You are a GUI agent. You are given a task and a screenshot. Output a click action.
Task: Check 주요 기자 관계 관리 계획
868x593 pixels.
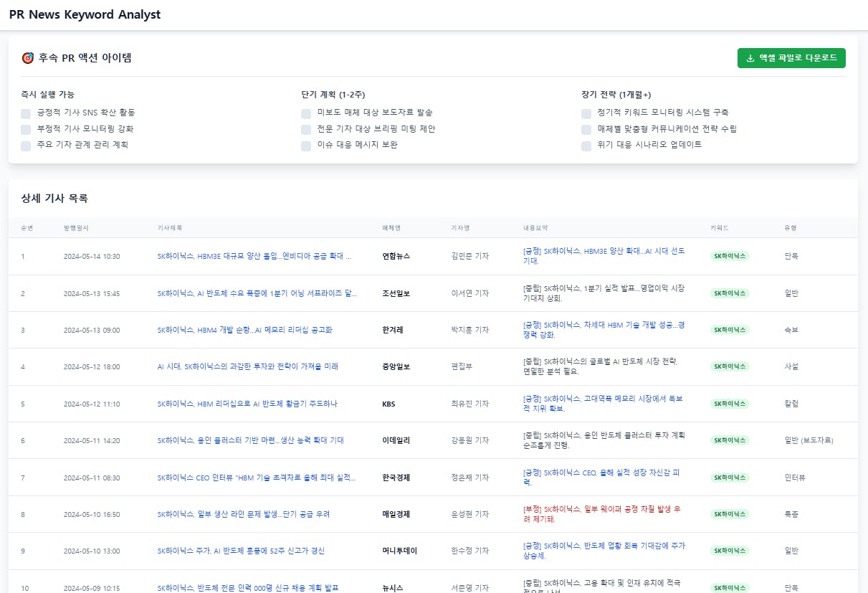(26, 145)
